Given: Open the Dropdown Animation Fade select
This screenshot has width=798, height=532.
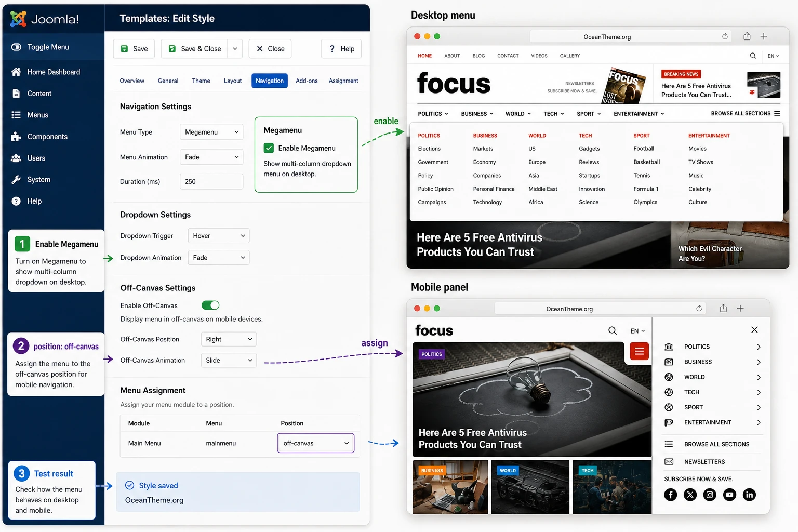Looking at the screenshot, I should (x=218, y=258).
